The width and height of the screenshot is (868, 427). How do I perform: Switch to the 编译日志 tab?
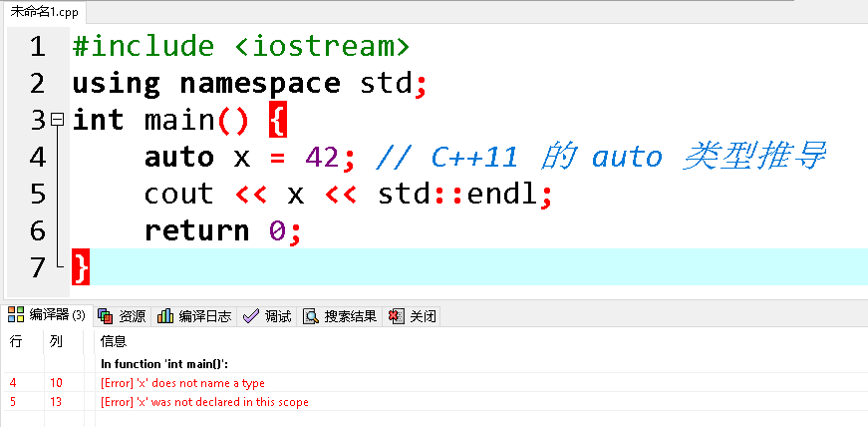pyautogui.click(x=194, y=316)
